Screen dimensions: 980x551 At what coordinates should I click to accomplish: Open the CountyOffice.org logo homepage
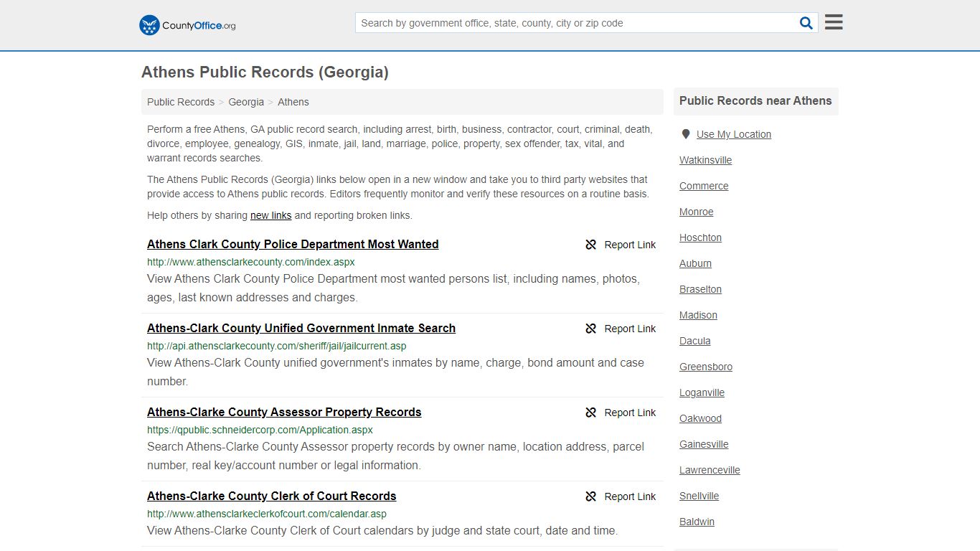coord(187,25)
